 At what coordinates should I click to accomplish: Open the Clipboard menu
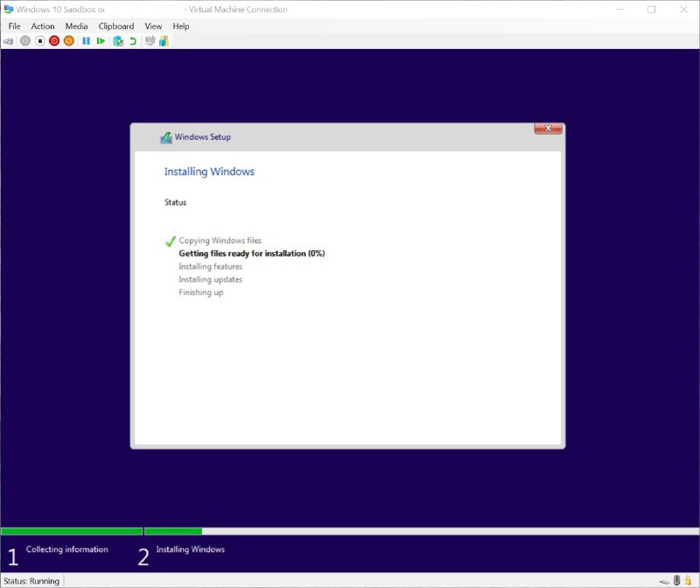coord(116,26)
